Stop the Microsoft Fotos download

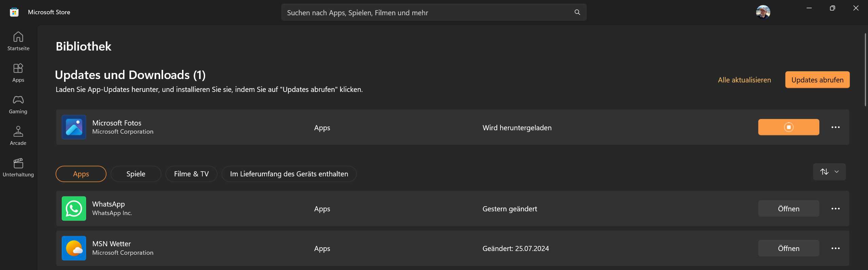(789, 127)
